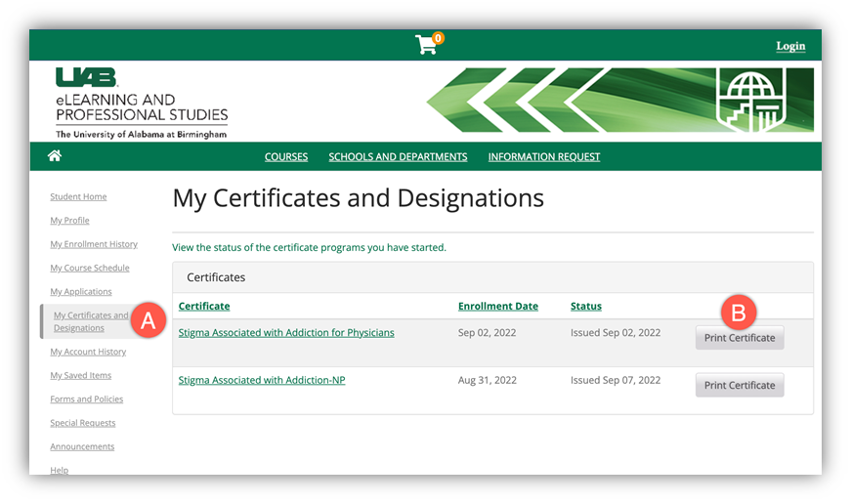Print the Stigma Addiction-NP certificate
Screen dimensions: 851x504
click(740, 386)
